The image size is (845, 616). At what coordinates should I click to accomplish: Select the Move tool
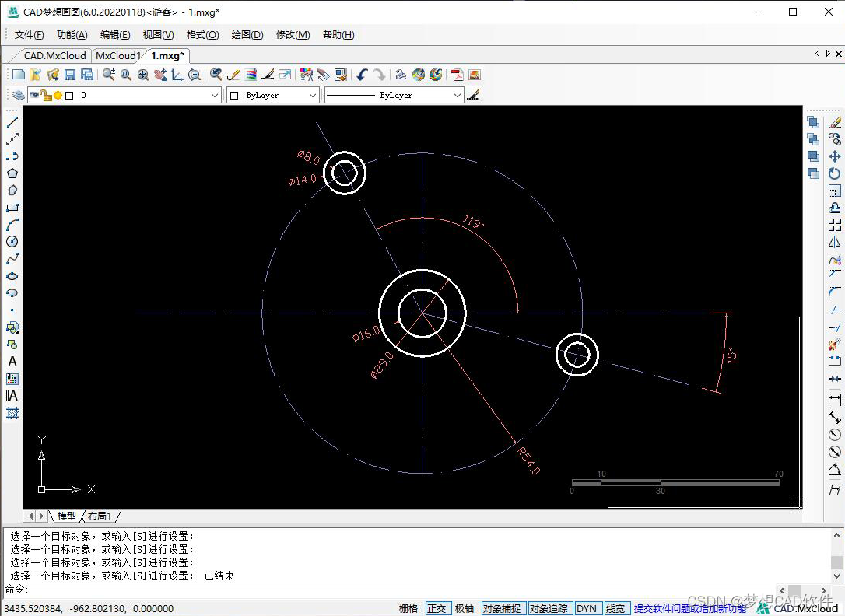coord(835,156)
